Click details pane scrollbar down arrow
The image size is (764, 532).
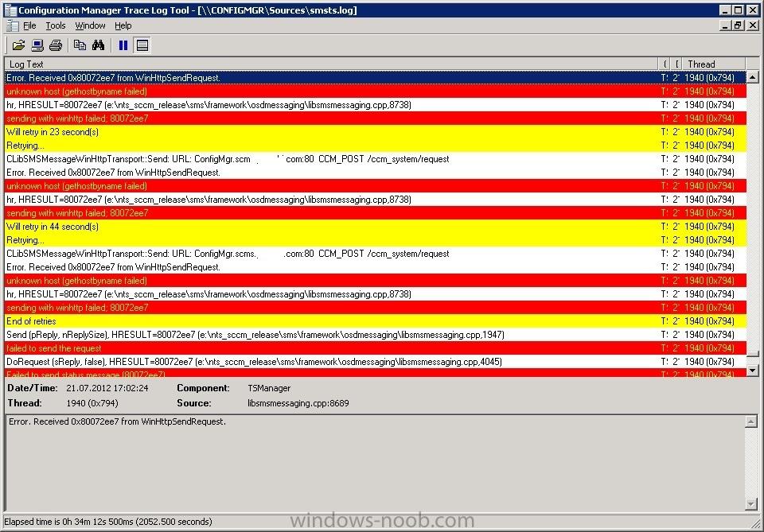(751, 504)
